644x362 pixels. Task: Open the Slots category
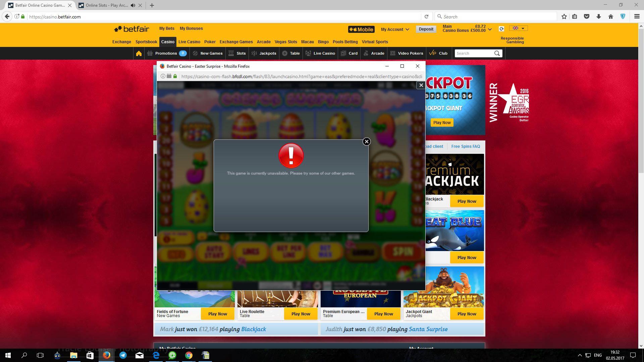click(x=237, y=53)
